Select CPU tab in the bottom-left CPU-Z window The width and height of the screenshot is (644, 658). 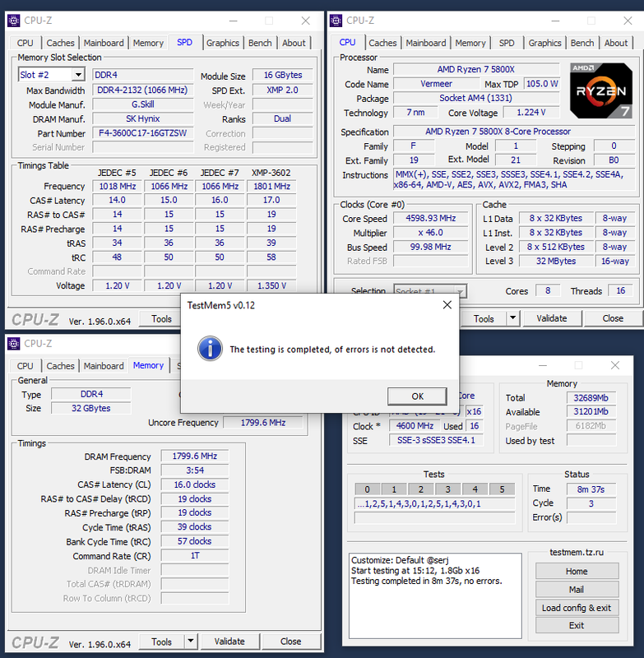pyautogui.click(x=25, y=366)
